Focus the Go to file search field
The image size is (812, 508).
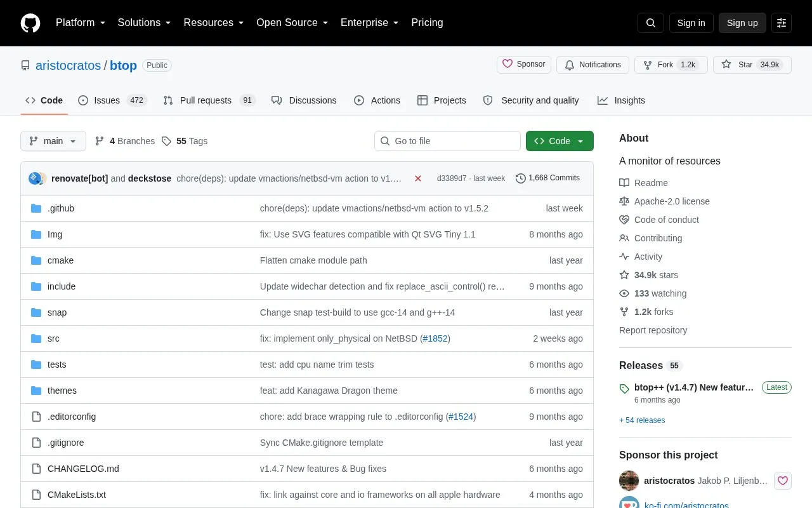pyautogui.click(x=447, y=141)
